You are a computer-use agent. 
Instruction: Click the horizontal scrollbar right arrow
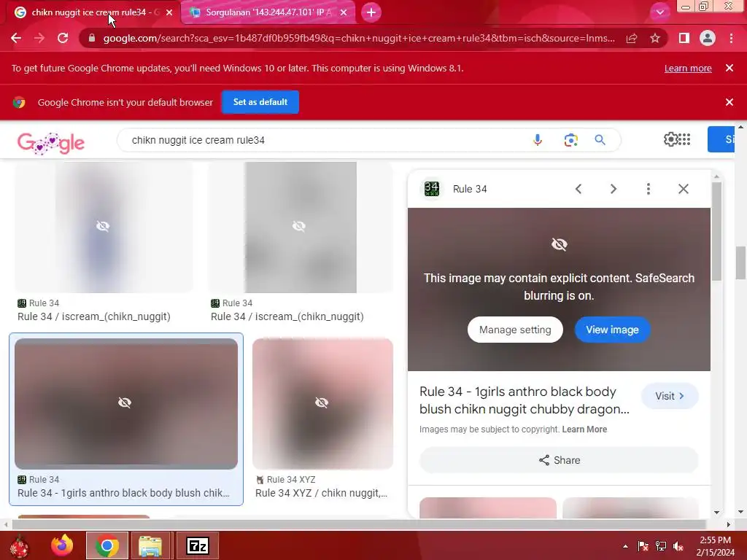coord(729,525)
